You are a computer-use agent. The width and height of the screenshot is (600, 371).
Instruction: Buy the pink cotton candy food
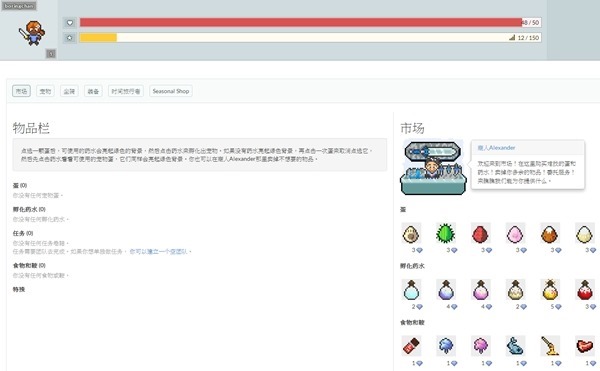coord(481,346)
